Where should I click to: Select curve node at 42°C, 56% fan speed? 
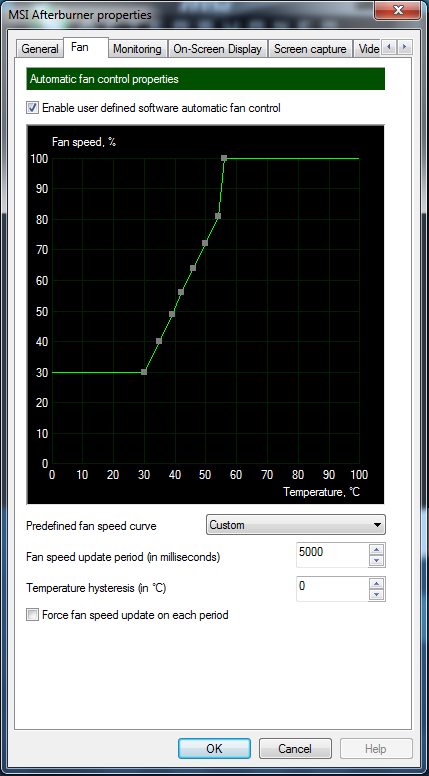tap(181, 292)
